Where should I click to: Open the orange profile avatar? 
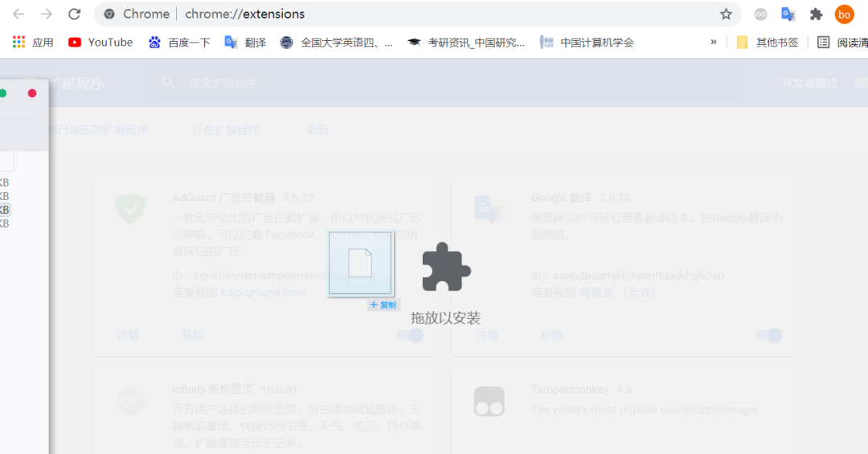844,14
